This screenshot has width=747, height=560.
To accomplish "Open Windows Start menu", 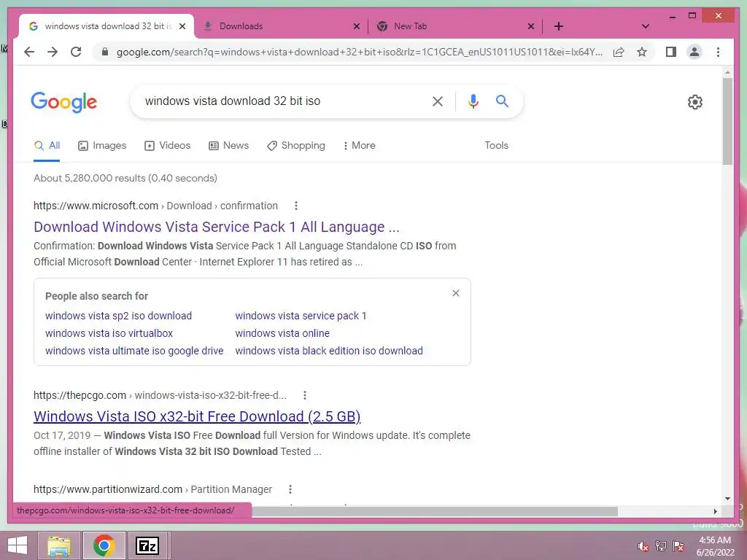I will pyautogui.click(x=18, y=545).
